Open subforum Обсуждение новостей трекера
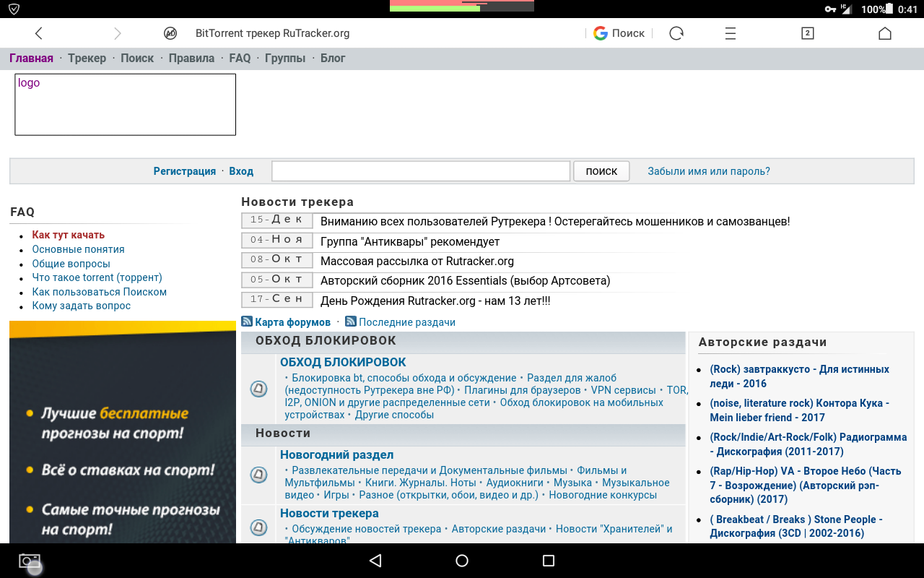This screenshot has height=578, width=924. 367,529
